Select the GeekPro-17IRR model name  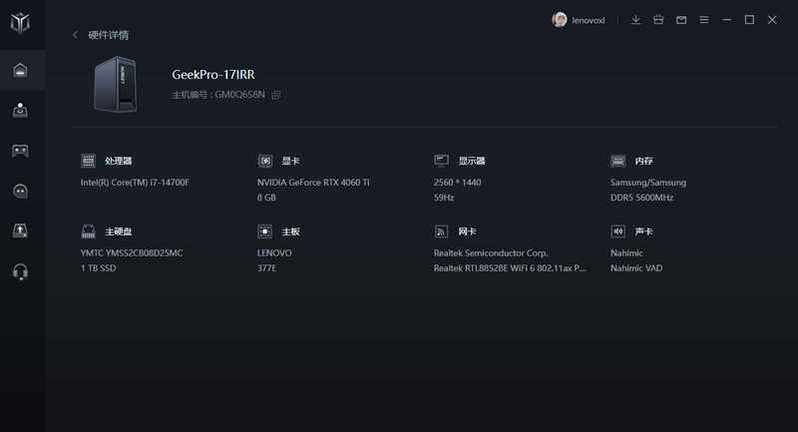[x=213, y=74]
